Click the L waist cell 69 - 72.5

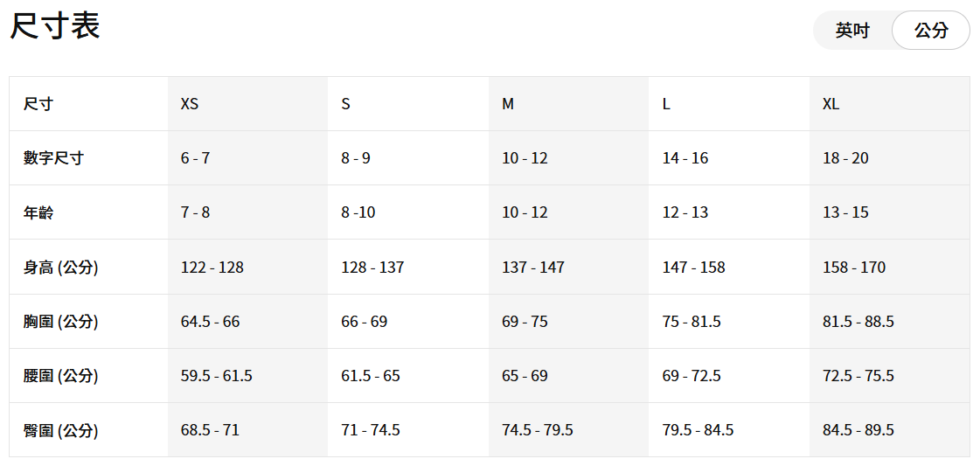point(692,376)
